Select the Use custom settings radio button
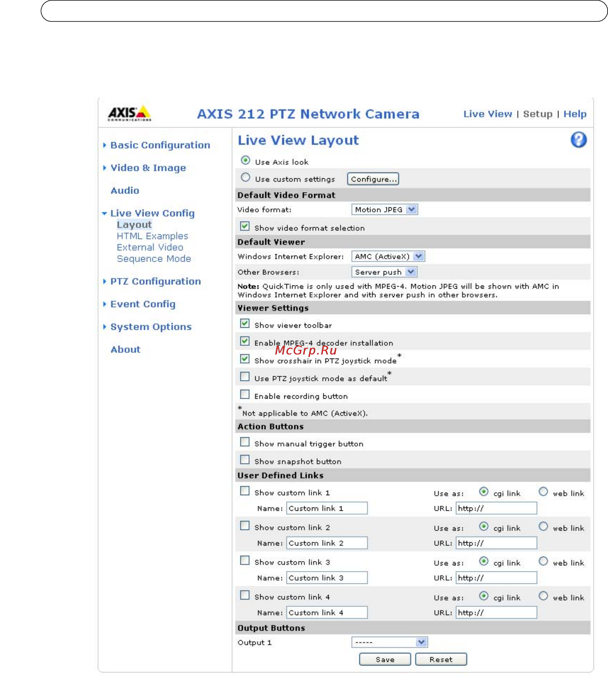608x700 pixels. [245, 177]
